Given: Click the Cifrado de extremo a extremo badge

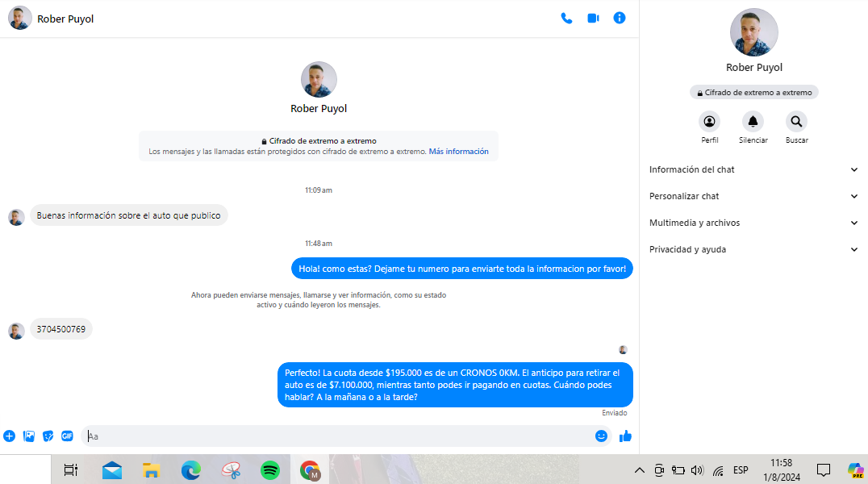Looking at the screenshot, I should click(x=753, y=93).
